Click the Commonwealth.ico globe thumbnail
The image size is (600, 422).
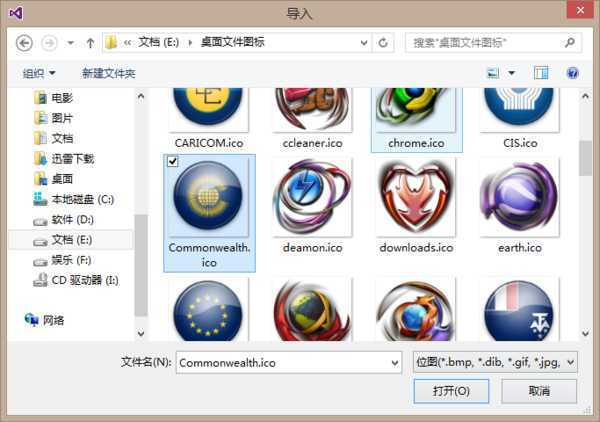tap(208, 196)
